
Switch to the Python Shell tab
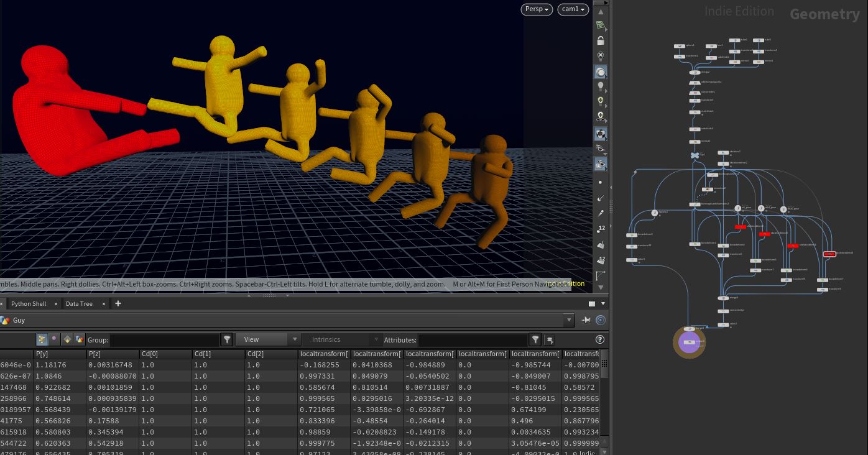coord(29,303)
